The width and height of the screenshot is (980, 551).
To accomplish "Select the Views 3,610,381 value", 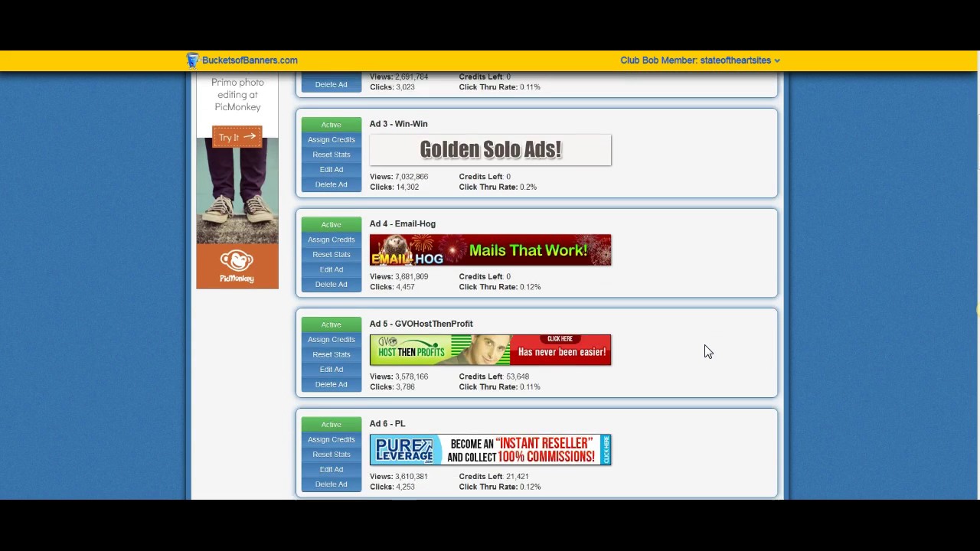I will tap(412, 476).
